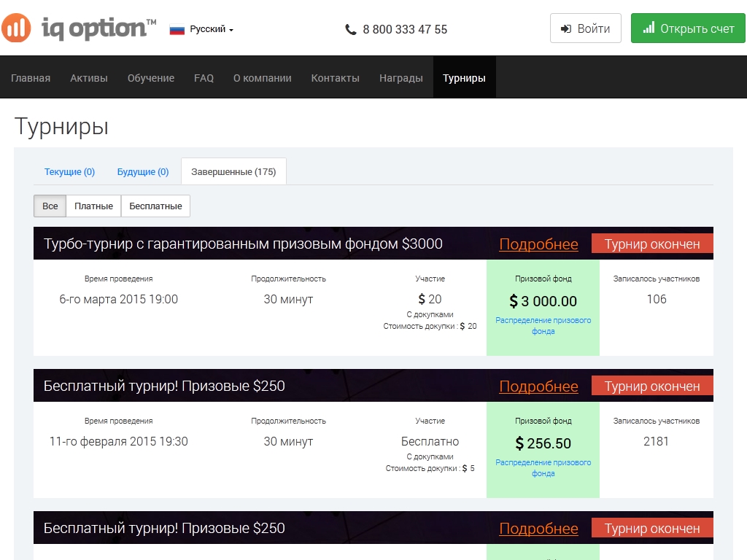This screenshot has width=747, height=560.
Task: Open the Обучение navigation item
Action: click(x=151, y=78)
